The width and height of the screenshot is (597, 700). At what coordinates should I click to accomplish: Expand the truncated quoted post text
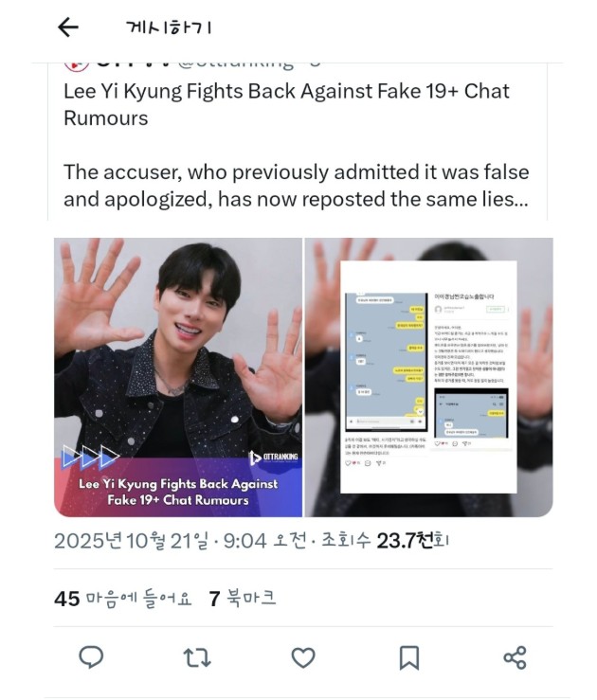click(296, 186)
